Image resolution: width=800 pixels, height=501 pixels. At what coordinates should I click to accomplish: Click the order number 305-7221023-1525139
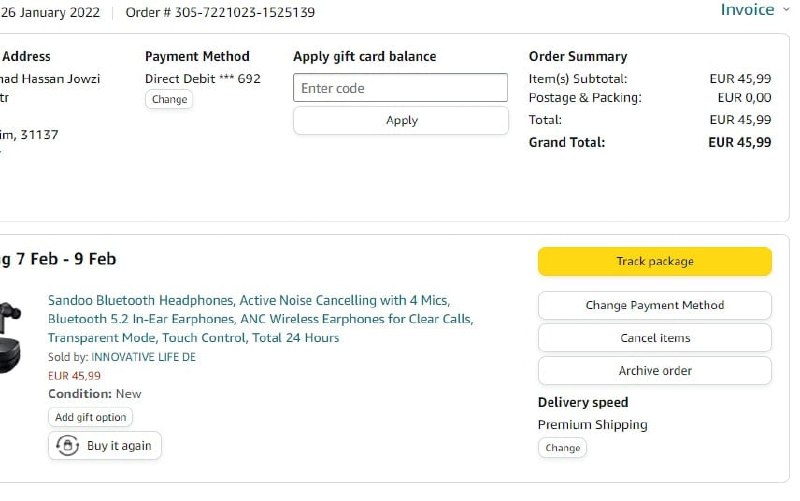(220, 13)
